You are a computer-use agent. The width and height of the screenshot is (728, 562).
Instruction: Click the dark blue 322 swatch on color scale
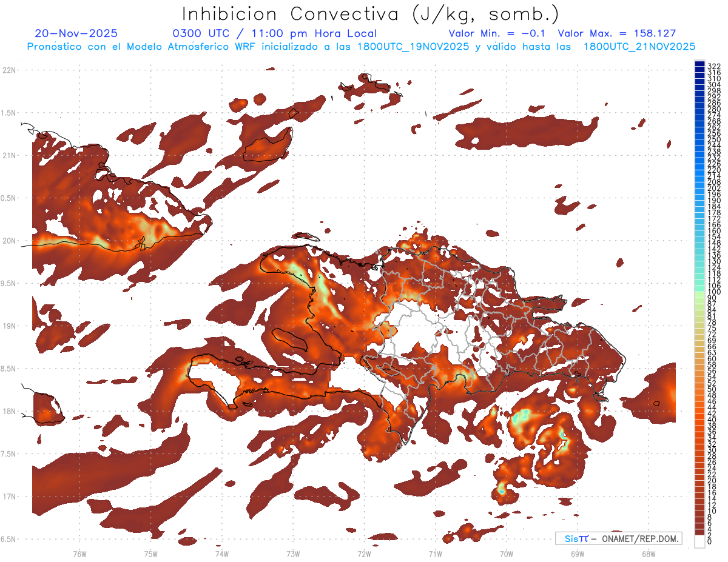coord(699,64)
